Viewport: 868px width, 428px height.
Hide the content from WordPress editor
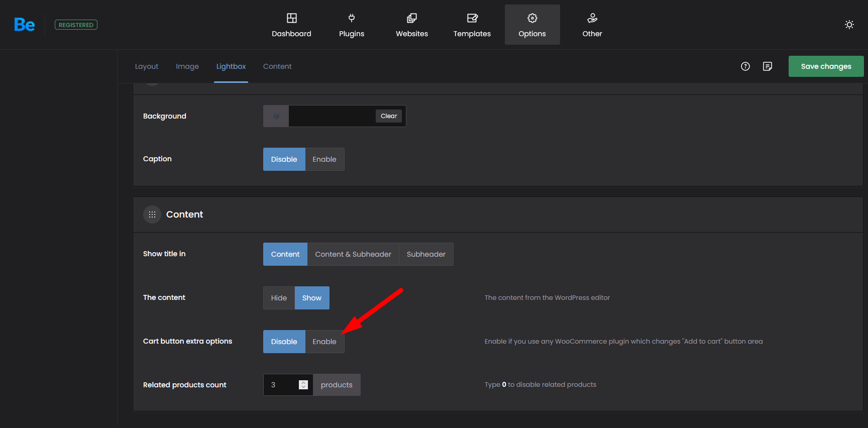(x=279, y=298)
